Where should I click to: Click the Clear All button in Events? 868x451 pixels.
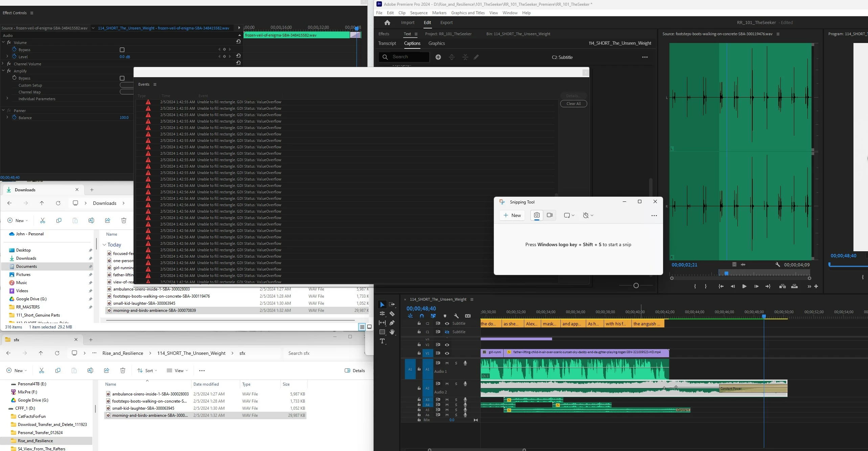click(573, 104)
